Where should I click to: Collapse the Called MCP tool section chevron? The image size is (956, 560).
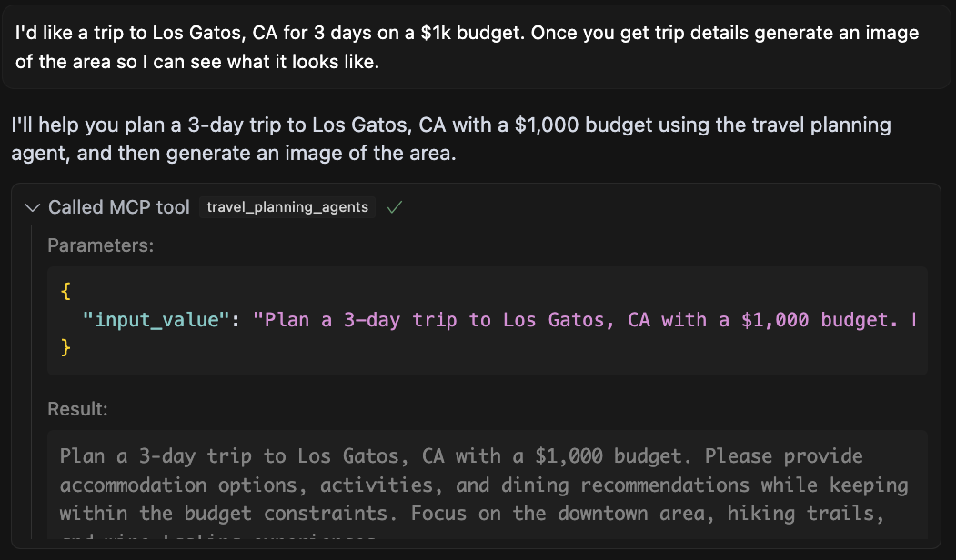[33, 207]
